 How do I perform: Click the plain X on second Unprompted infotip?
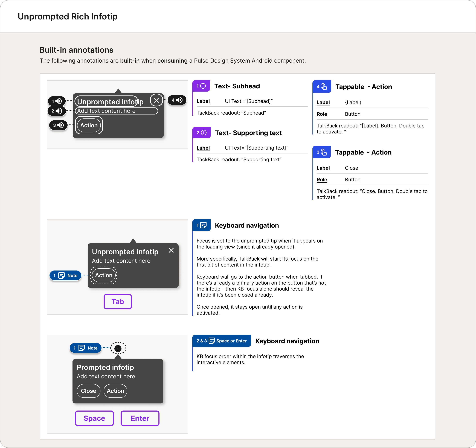(171, 250)
